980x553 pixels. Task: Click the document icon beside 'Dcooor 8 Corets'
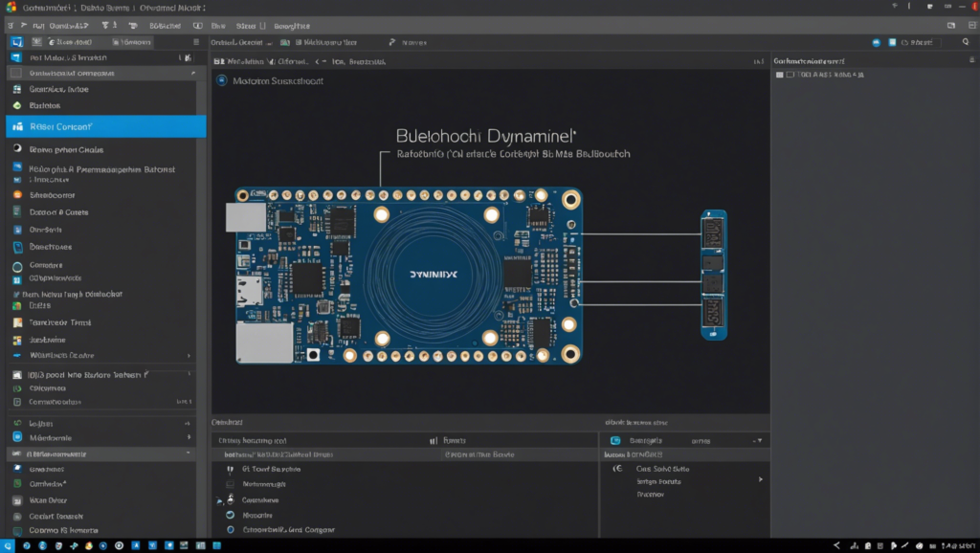click(17, 211)
